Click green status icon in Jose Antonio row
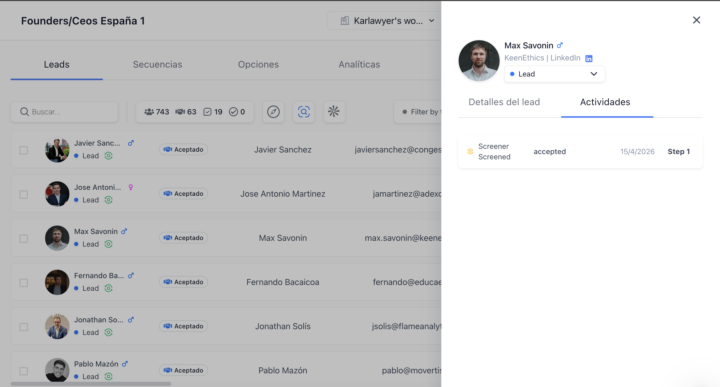 108,200
